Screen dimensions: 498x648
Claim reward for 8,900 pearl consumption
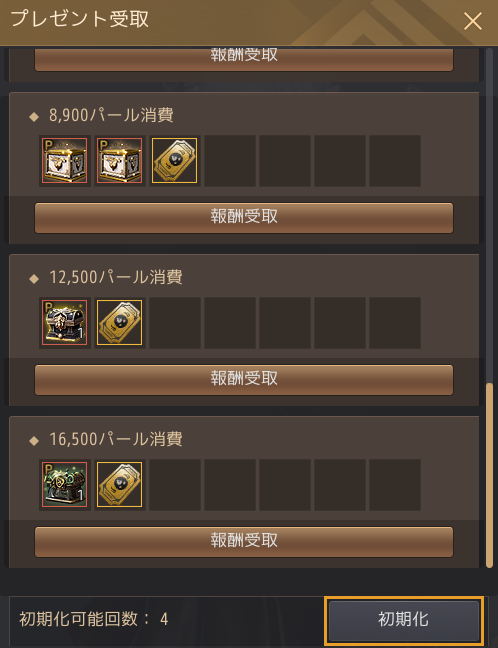click(x=244, y=217)
